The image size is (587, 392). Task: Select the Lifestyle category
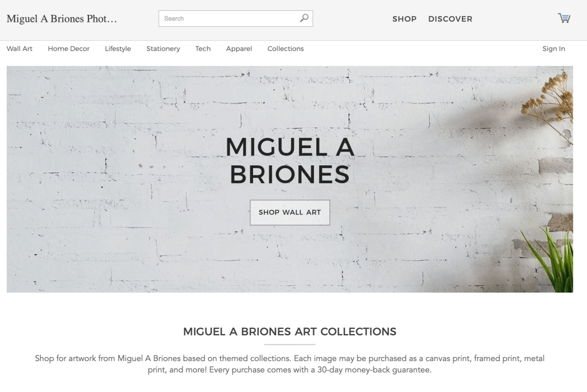click(x=118, y=49)
